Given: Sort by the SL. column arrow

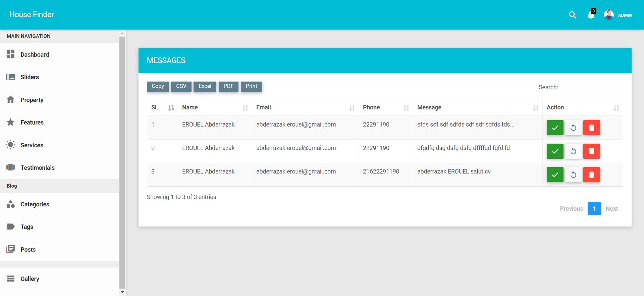Looking at the screenshot, I should tap(171, 108).
